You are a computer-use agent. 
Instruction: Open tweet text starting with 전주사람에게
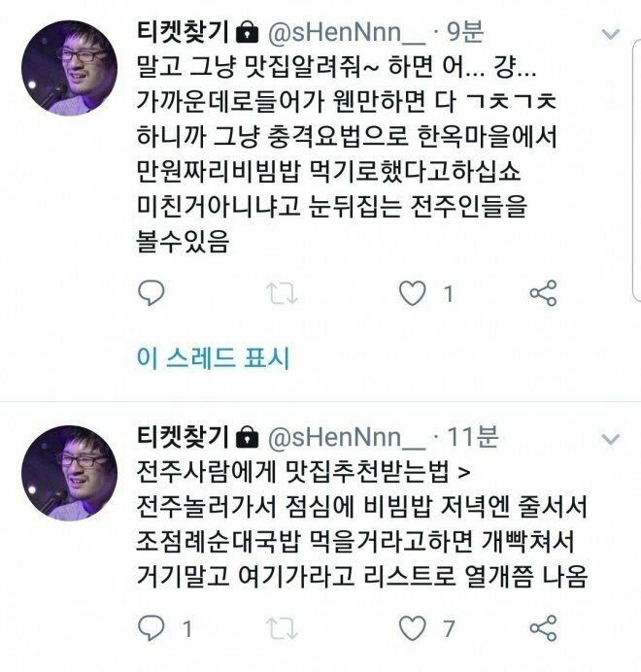pyautogui.click(x=361, y=524)
